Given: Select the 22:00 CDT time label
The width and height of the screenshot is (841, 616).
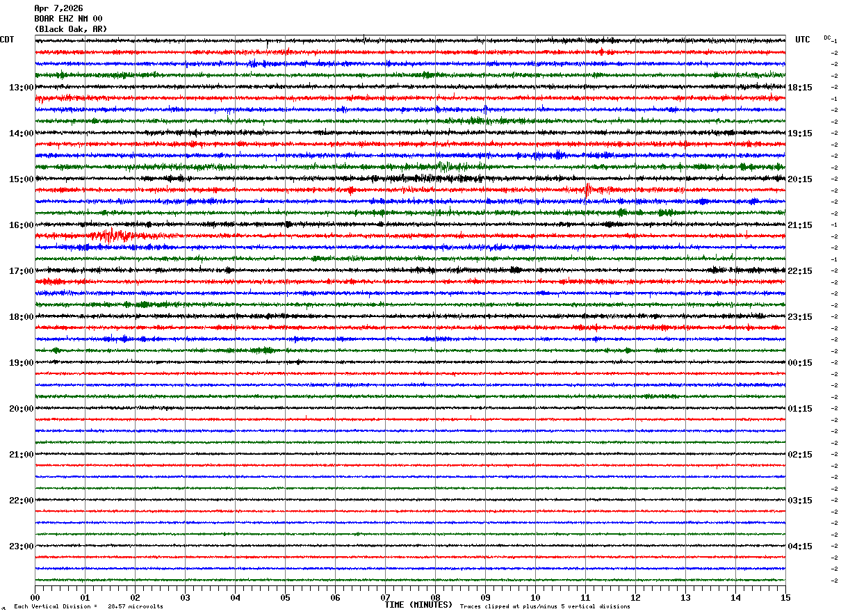Looking at the screenshot, I should pos(22,501).
